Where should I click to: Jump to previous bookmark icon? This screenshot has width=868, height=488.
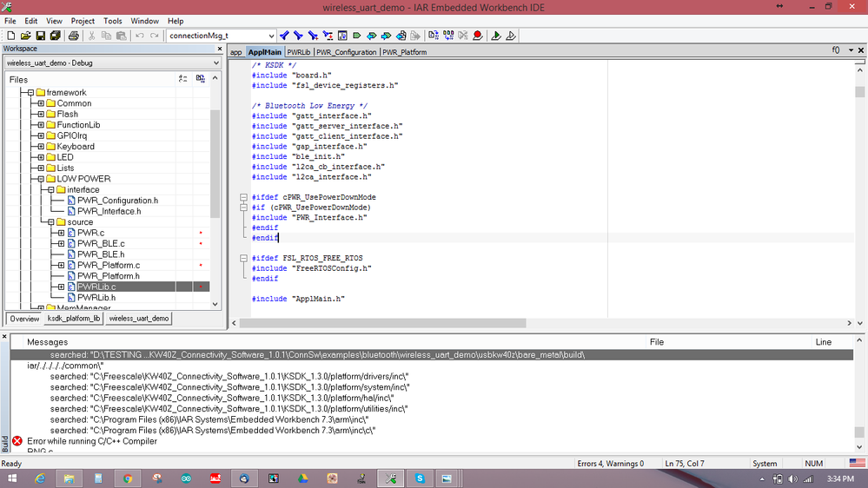point(372,36)
